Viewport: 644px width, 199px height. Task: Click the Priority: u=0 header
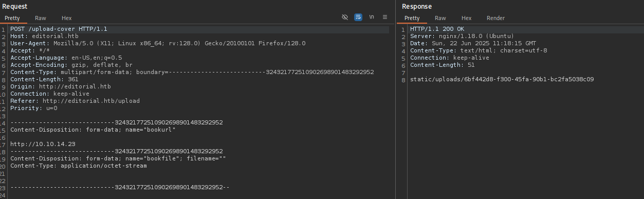pyautogui.click(x=34, y=108)
